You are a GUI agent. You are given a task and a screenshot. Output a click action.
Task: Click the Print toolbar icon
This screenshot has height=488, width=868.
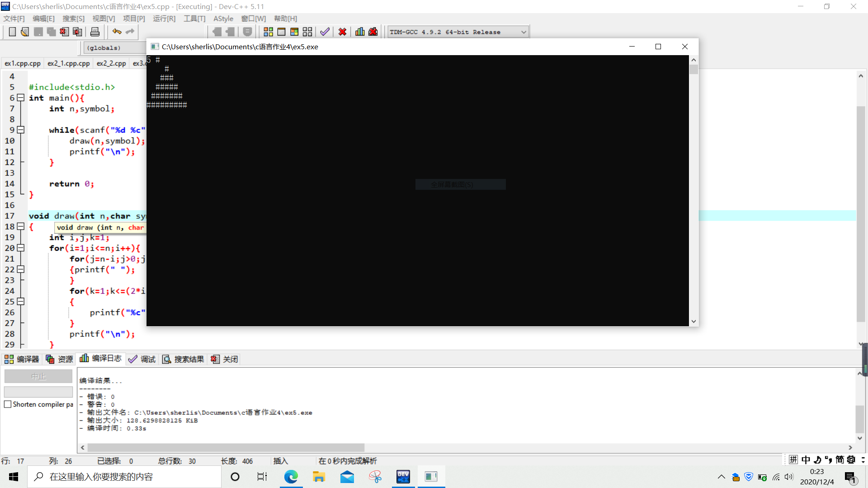[95, 32]
